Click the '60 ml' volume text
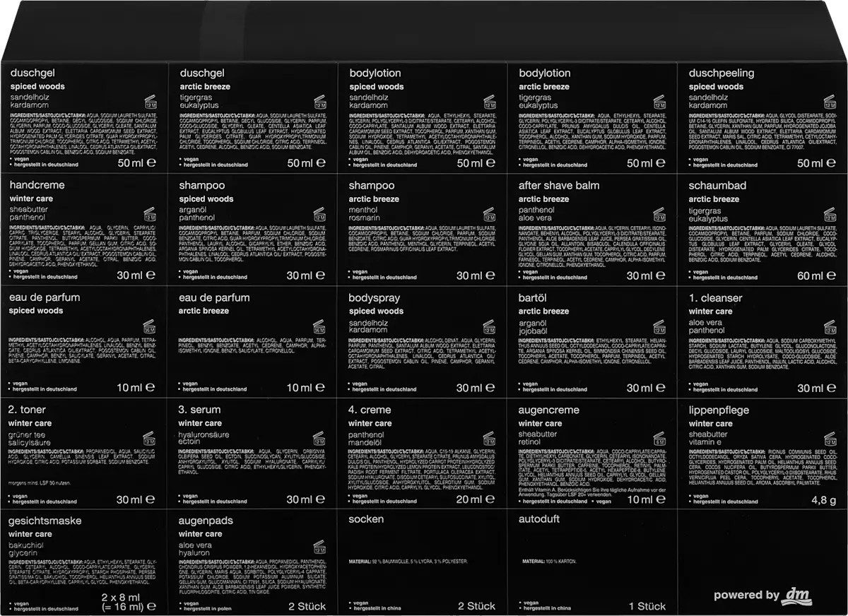848x616 pixels. coord(812,276)
